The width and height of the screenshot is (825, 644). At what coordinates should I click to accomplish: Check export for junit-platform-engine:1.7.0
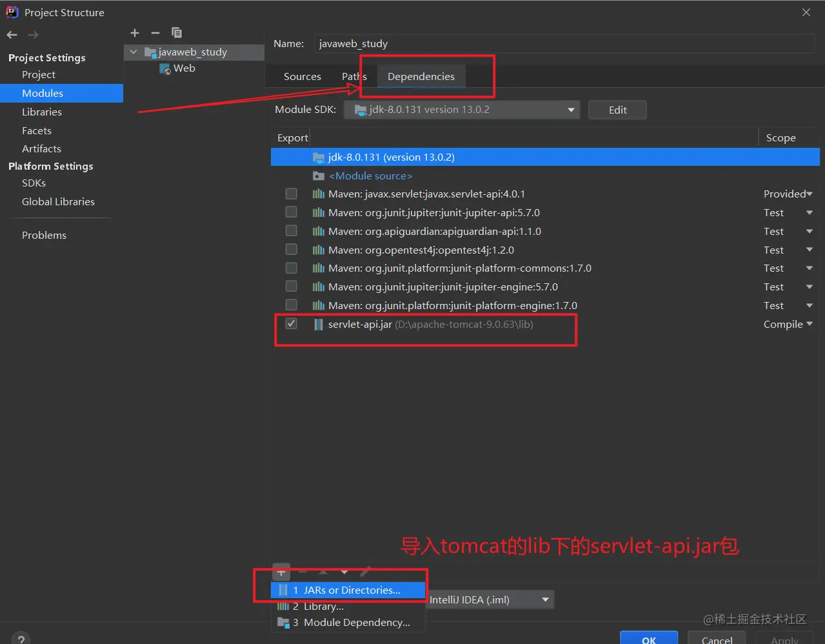click(292, 305)
